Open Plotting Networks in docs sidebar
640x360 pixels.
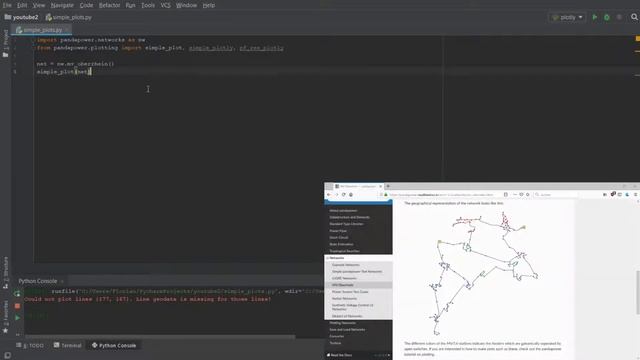point(342,323)
